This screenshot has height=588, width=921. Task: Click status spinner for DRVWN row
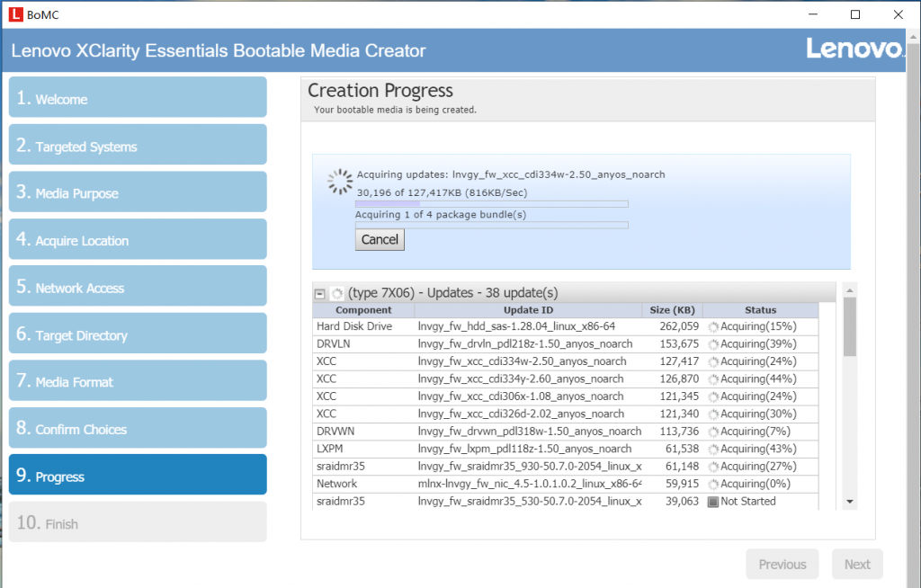pos(713,432)
